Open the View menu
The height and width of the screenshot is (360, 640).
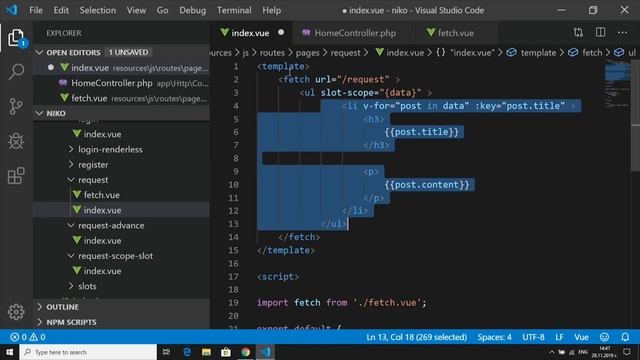[136, 10]
